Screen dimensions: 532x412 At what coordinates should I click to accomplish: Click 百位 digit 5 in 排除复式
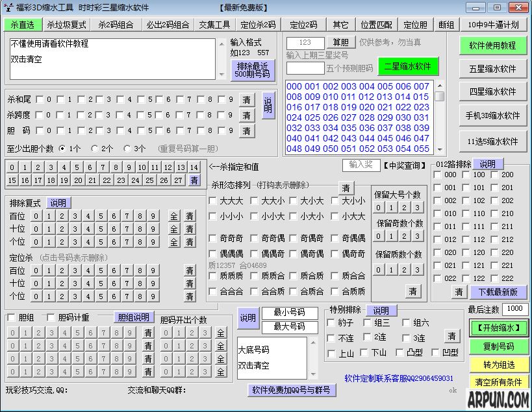(x=101, y=216)
